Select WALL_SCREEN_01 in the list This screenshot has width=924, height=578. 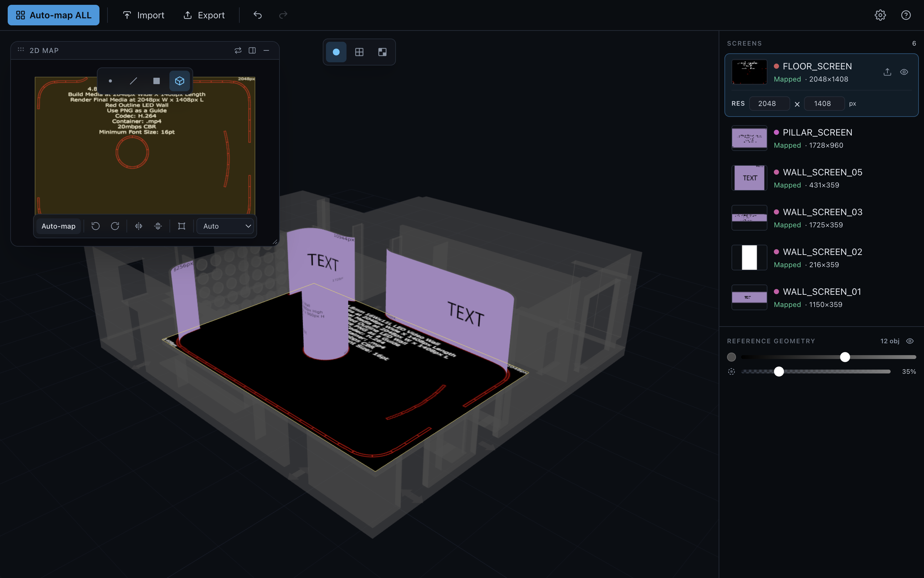coord(821,297)
